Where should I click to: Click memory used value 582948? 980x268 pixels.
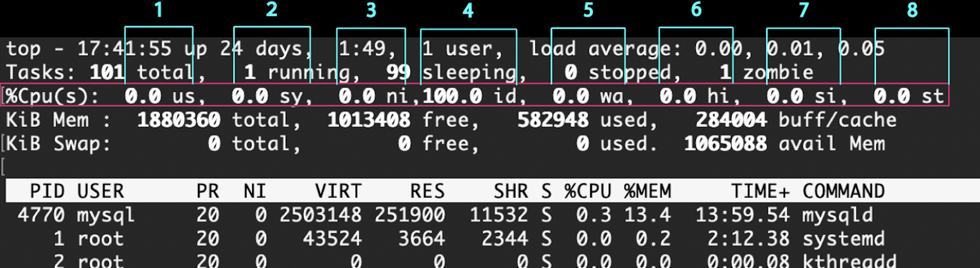[x=553, y=120]
